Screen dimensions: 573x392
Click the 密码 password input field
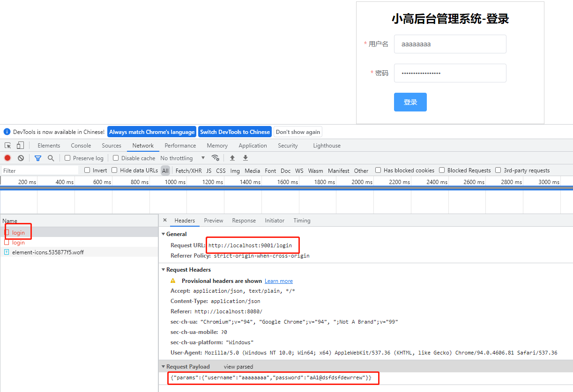point(450,73)
